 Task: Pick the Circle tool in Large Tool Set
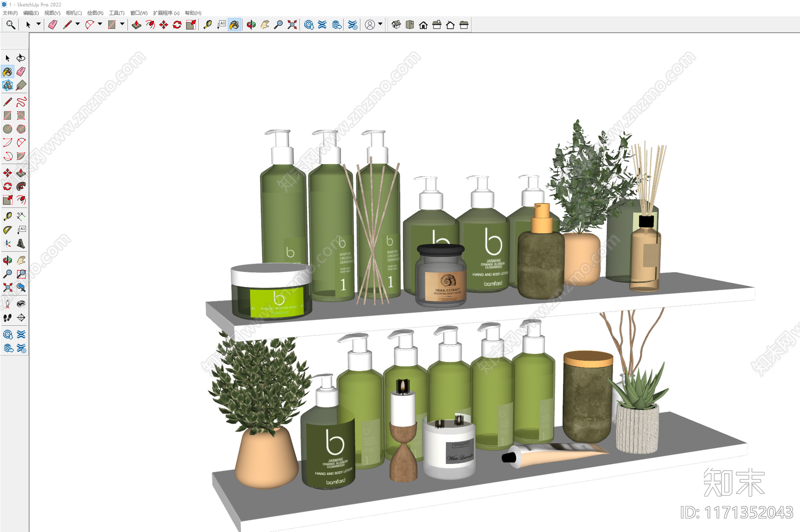click(x=7, y=129)
